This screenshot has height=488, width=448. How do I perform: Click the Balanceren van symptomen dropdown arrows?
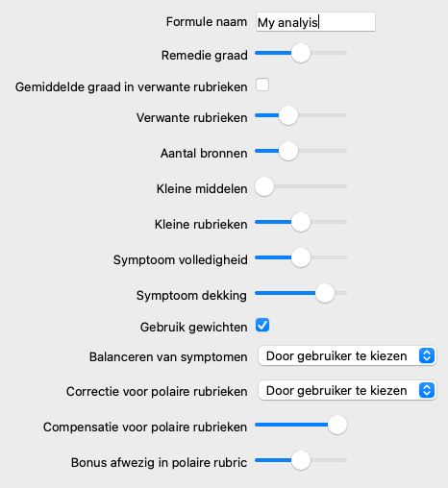coord(427,355)
